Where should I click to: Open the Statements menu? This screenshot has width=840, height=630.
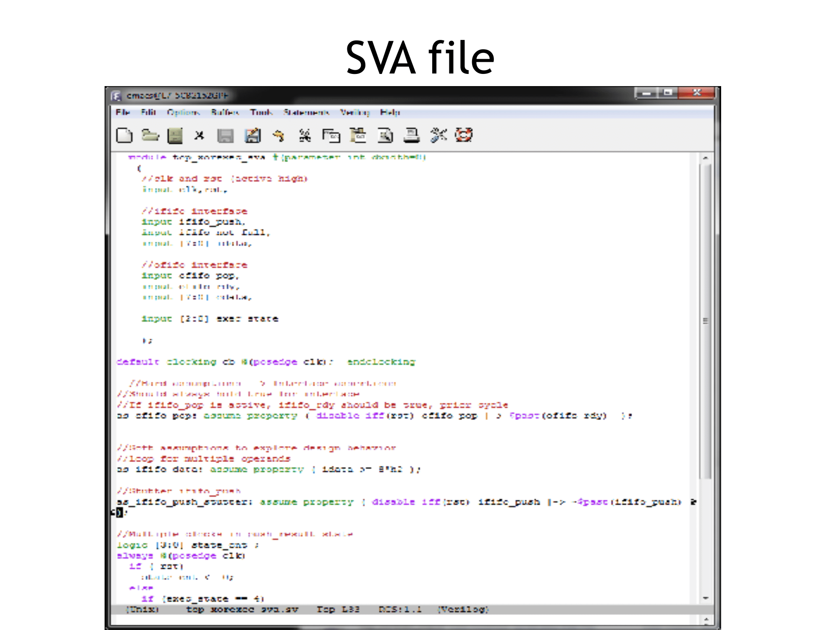pyautogui.click(x=306, y=112)
